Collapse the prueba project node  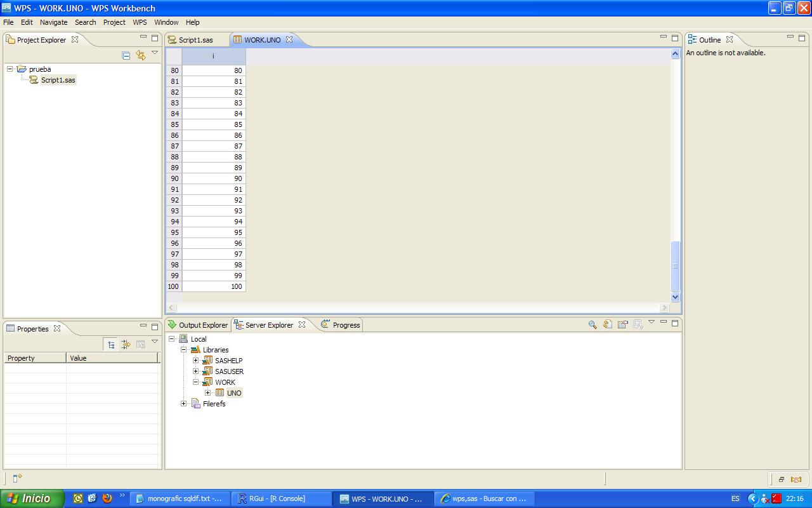(x=10, y=69)
